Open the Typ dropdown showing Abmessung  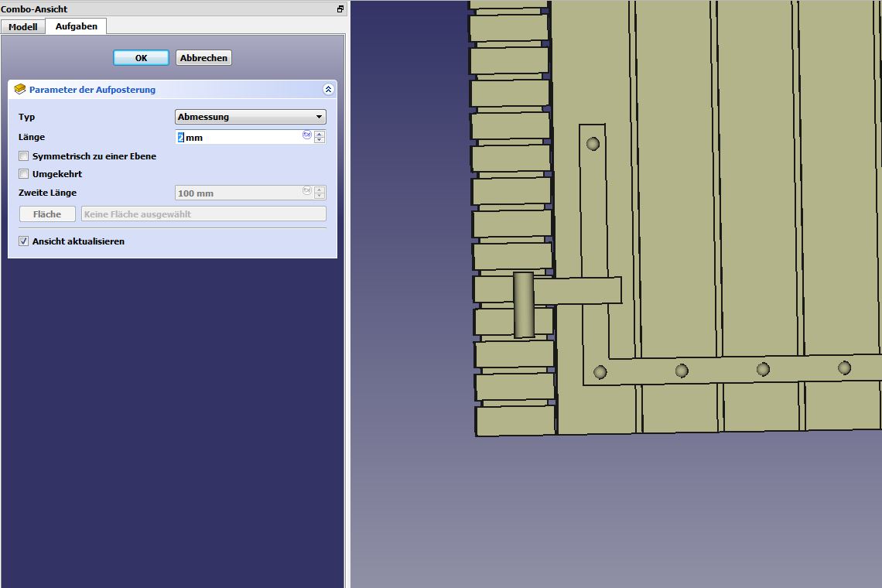251,117
